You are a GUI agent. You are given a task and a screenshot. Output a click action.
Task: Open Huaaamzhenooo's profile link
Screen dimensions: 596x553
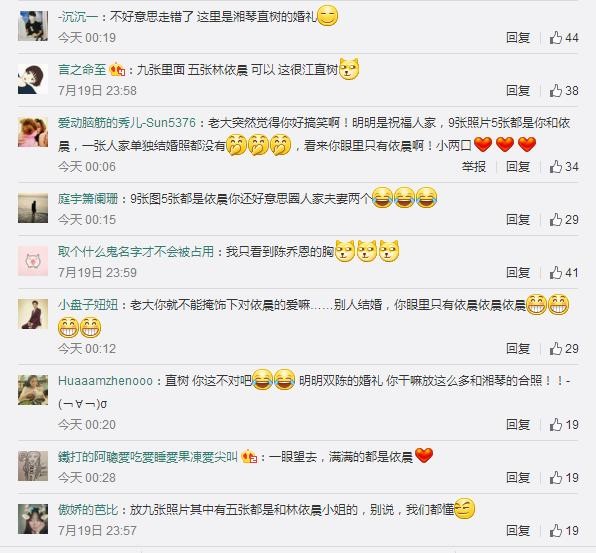pyautogui.click(x=105, y=380)
